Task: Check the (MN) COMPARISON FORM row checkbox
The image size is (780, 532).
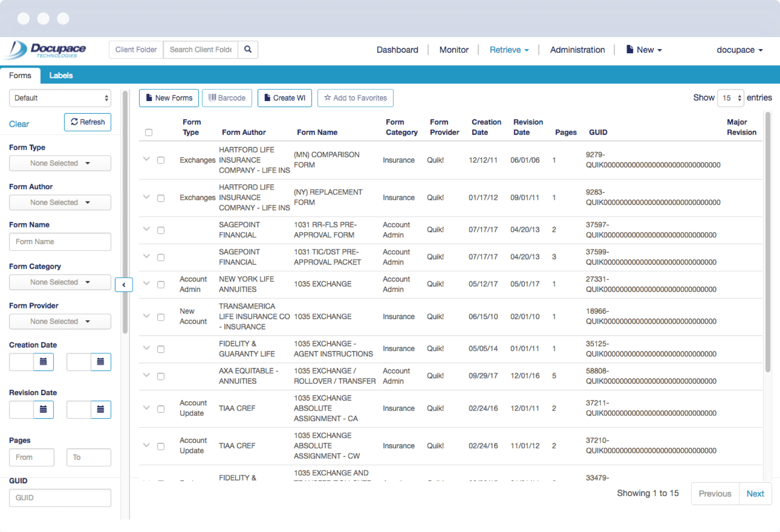Action: (x=161, y=160)
